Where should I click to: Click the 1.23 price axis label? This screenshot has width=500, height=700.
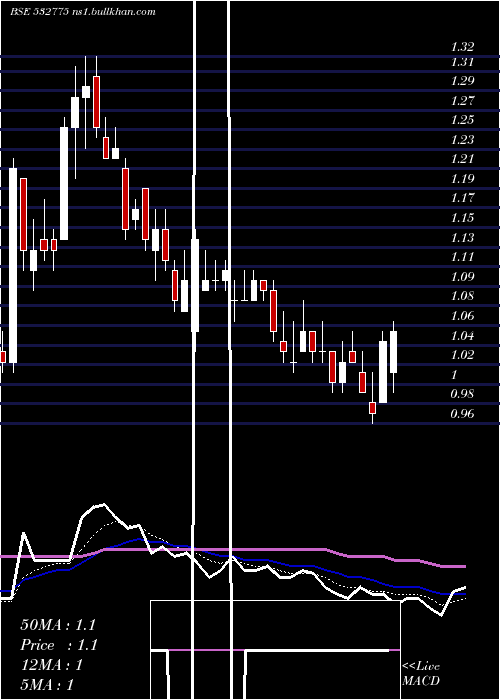(x=462, y=140)
